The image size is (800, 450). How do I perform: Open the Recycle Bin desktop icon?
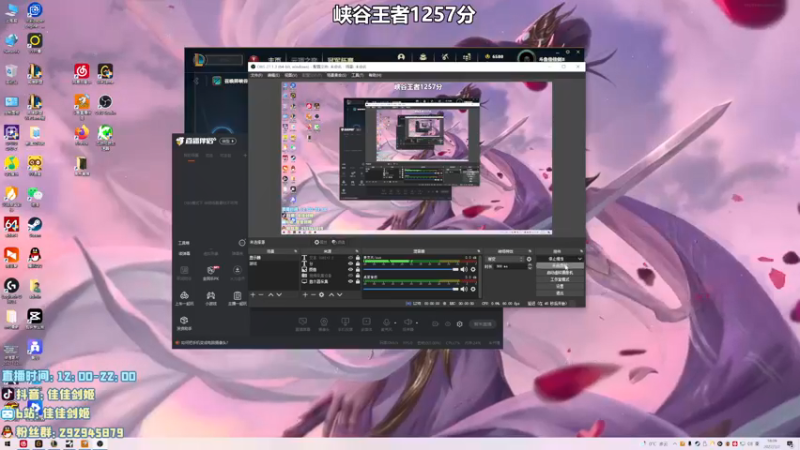tap(11, 73)
